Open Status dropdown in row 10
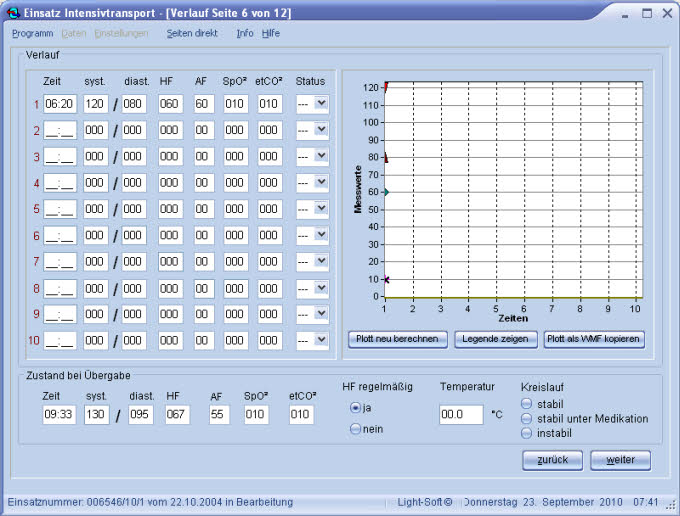 tap(321, 340)
